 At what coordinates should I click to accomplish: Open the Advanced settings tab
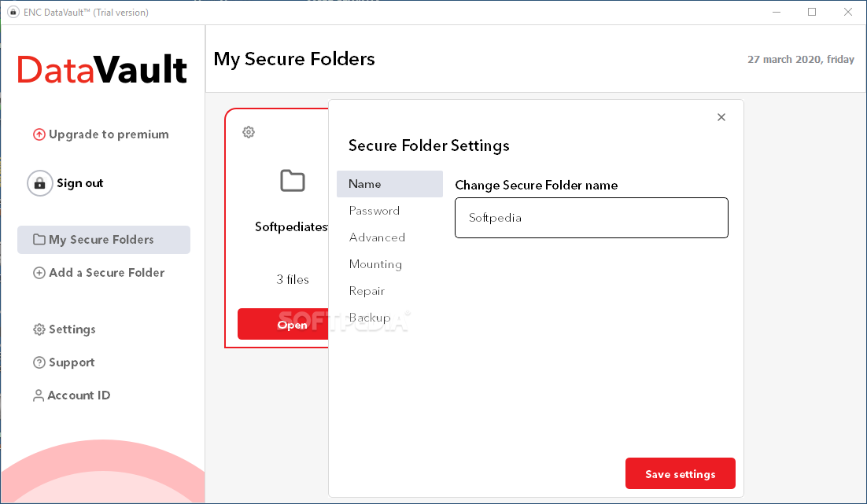[x=377, y=237]
